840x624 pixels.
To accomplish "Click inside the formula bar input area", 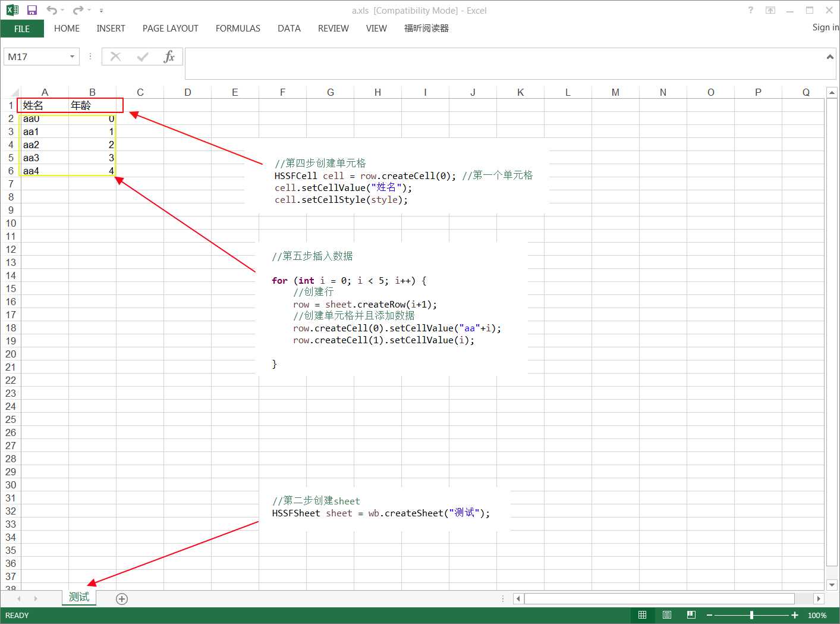I will 505,64.
